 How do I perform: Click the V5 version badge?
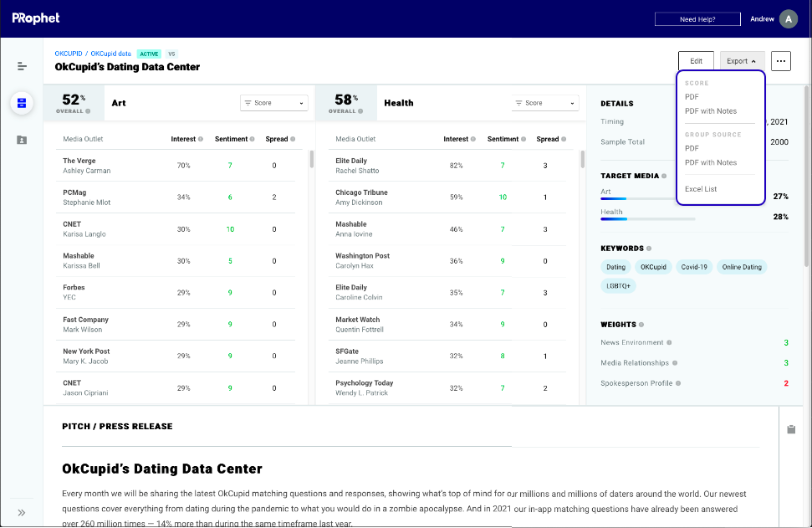171,54
